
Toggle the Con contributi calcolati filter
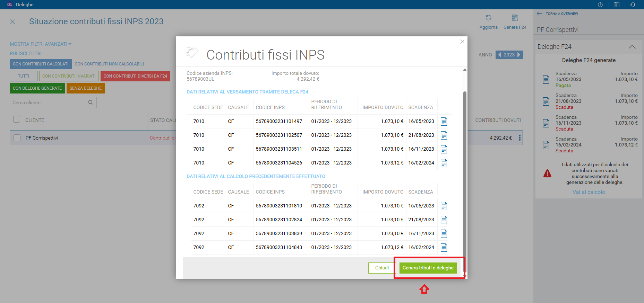pos(41,64)
